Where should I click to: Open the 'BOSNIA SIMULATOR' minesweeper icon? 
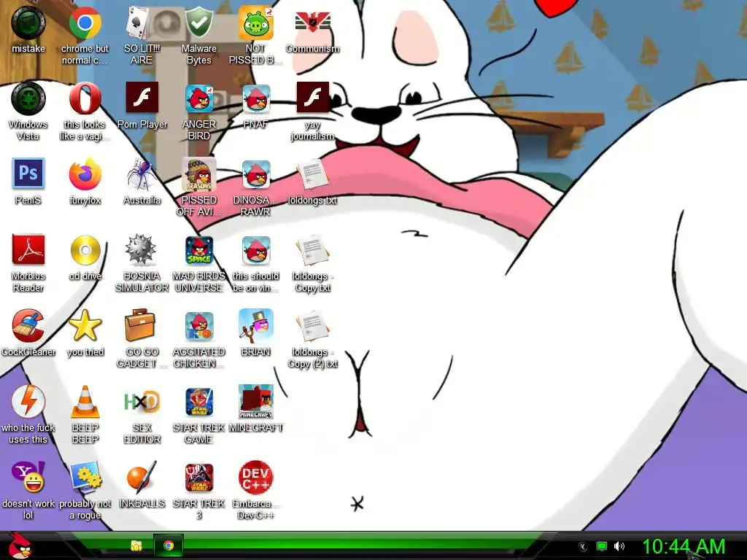pos(142,249)
